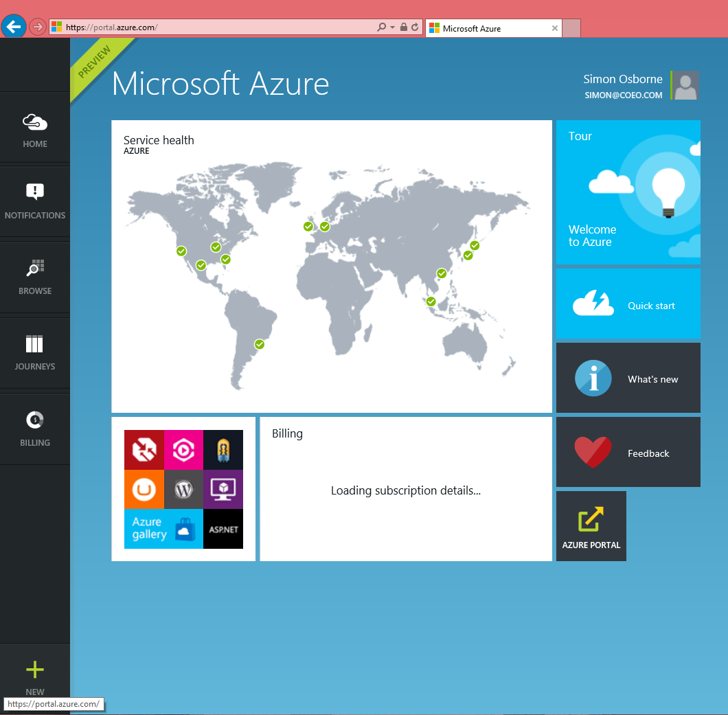Open Journeys in the sidebar
The image size is (728, 715).
click(x=35, y=352)
